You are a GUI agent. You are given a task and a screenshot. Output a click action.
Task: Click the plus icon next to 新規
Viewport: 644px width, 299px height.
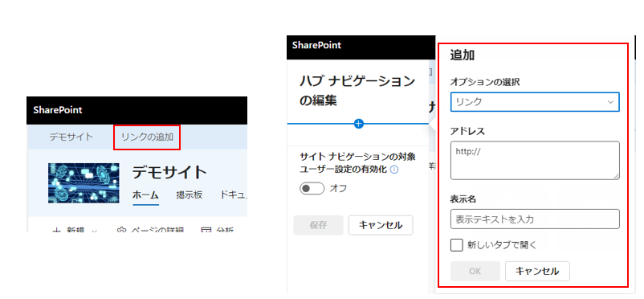[57, 231]
